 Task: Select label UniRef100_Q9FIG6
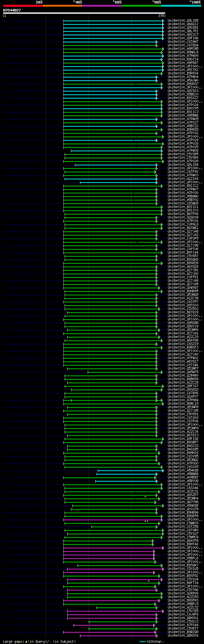coord(183,439)
